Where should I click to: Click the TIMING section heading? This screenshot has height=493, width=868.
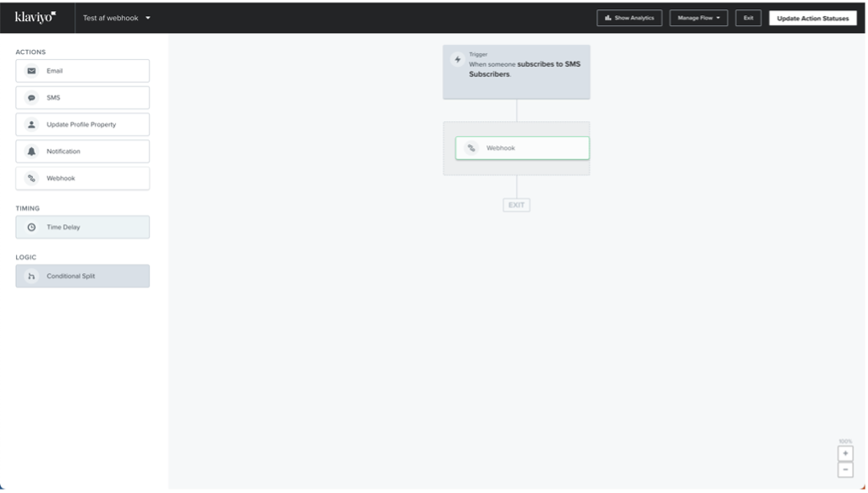28,209
